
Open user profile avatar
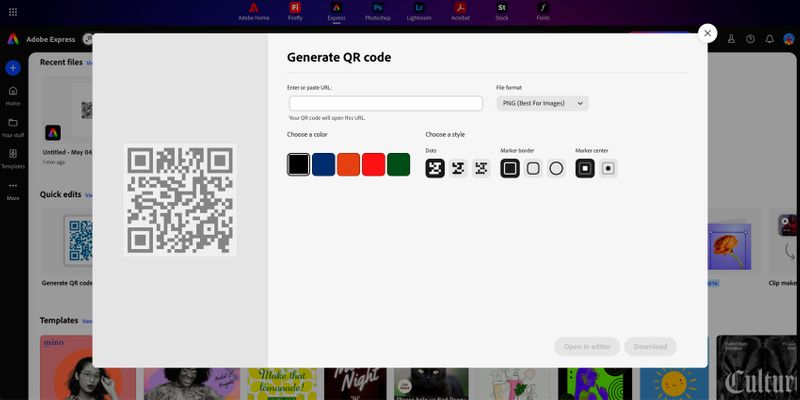click(x=789, y=39)
